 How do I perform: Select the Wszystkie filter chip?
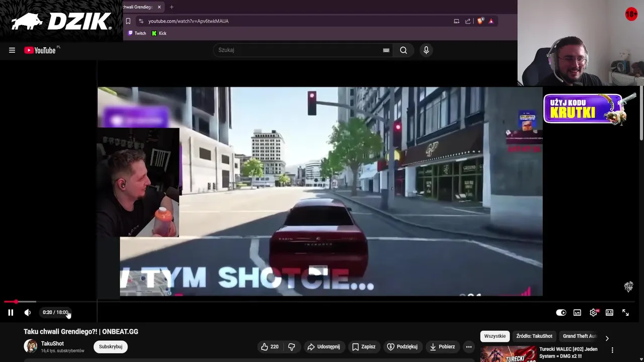pyautogui.click(x=495, y=336)
